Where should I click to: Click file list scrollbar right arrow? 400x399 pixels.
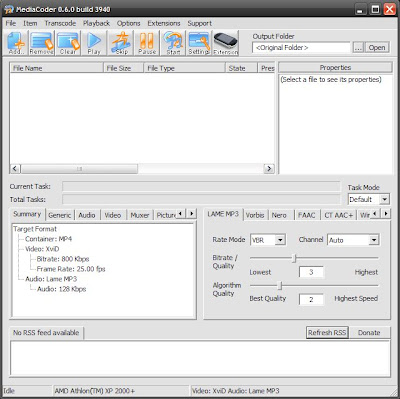[x=269, y=169]
